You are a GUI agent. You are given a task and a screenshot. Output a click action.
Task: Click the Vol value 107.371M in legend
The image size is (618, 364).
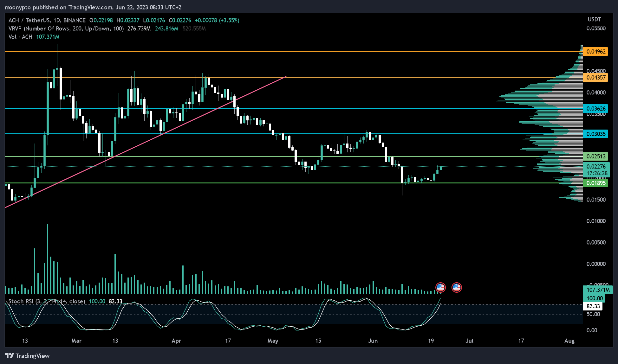(48, 37)
